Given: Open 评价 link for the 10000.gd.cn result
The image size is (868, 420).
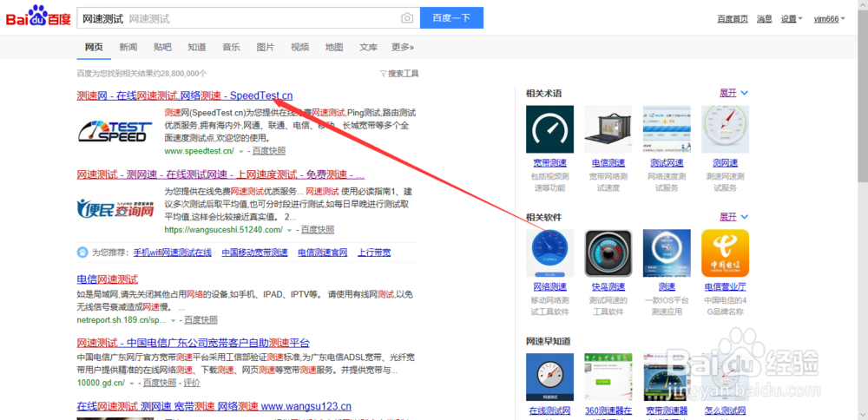Looking at the screenshot, I should 192,383.
